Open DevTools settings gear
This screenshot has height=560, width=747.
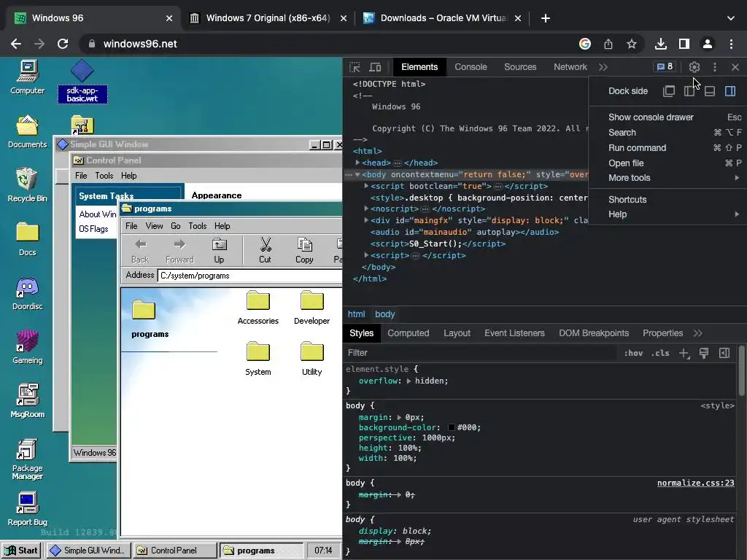click(x=694, y=67)
